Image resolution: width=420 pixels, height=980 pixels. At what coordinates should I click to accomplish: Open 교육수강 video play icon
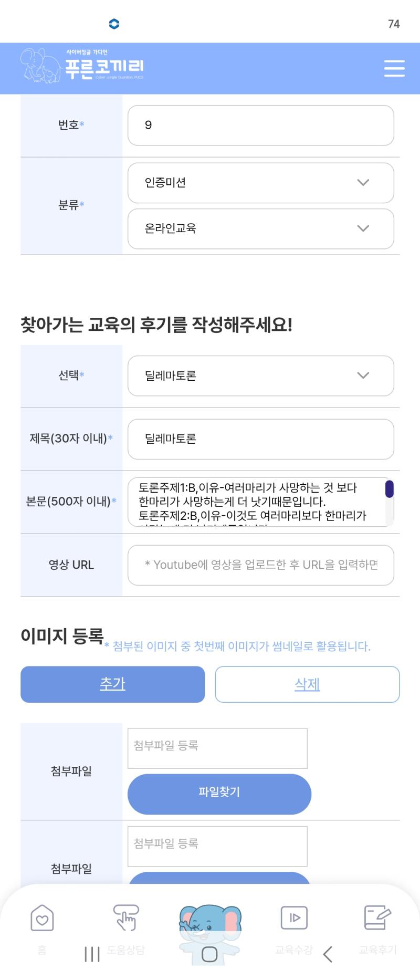pos(294,918)
